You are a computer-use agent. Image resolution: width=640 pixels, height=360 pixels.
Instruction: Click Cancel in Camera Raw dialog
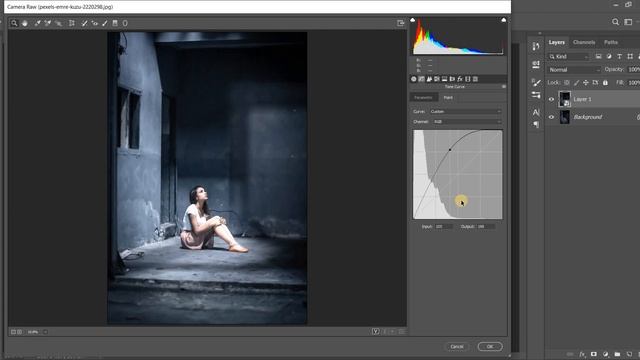tap(457, 347)
